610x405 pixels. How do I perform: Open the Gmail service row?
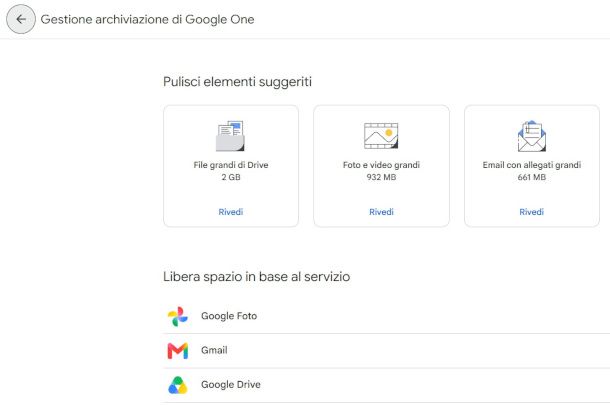[386, 351]
